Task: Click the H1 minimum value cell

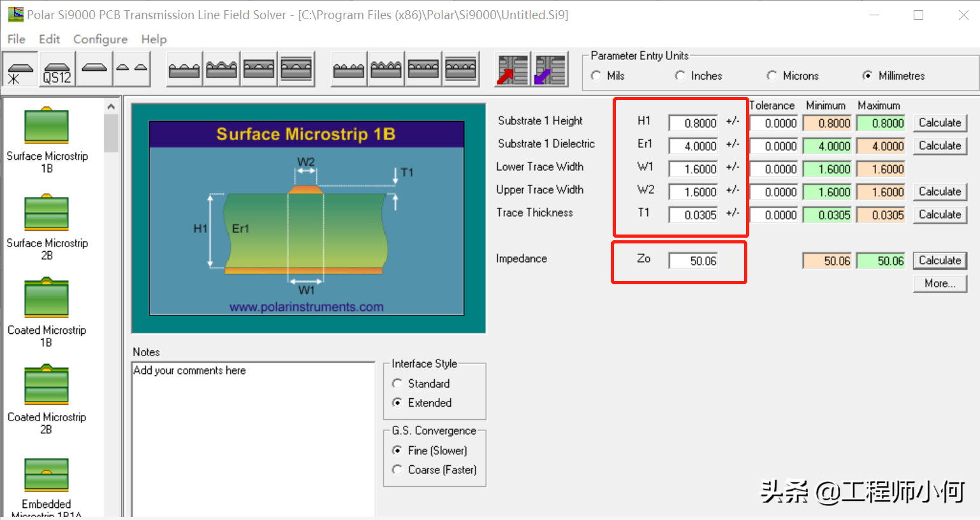Action: pyautogui.click(x=828, y=123)
